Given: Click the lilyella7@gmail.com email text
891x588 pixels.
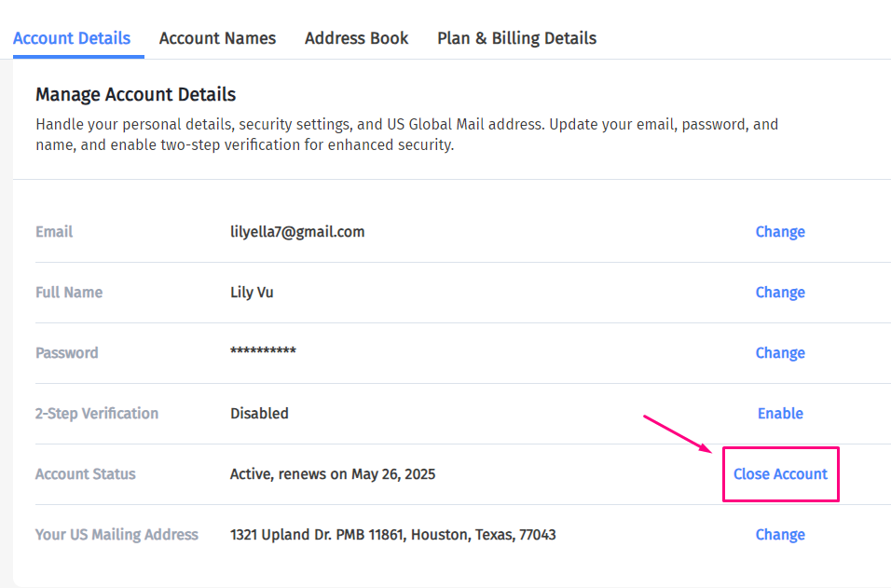Looking at the screenshot, I should click(297, 232).
